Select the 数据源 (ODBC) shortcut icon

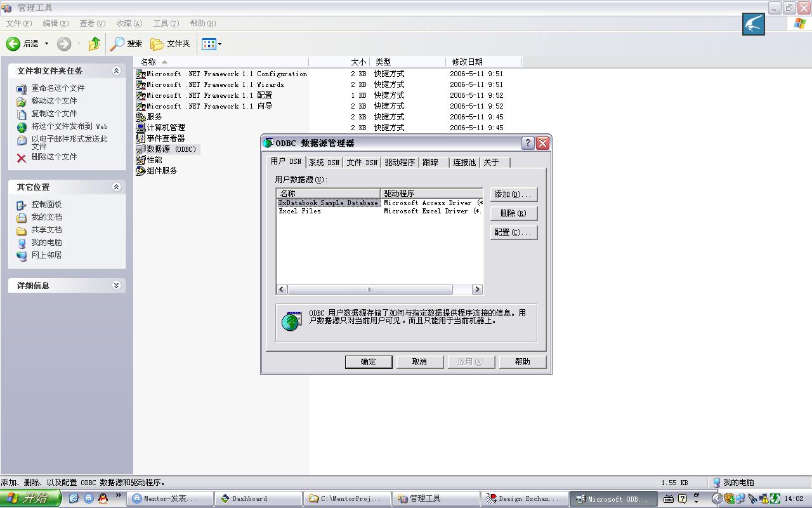coord(141,149)
